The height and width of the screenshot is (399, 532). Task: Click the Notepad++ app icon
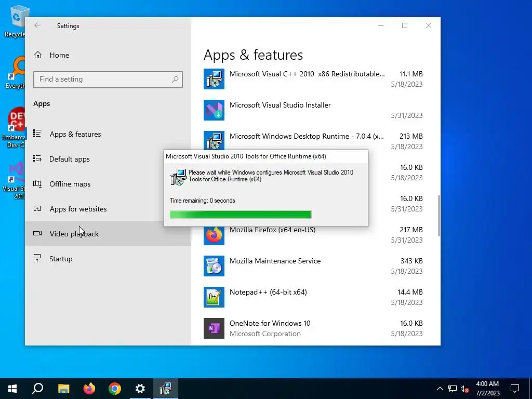214,297
